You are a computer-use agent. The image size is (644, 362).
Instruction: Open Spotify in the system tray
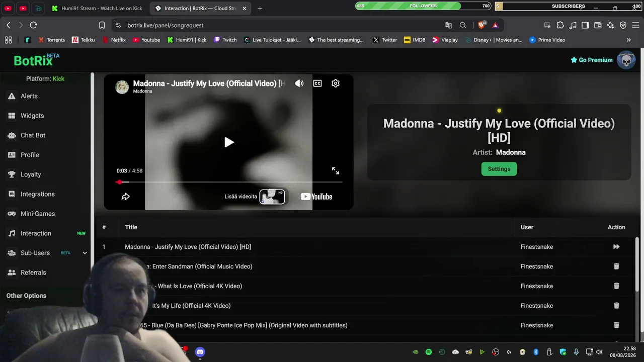(x=429, y=352)
